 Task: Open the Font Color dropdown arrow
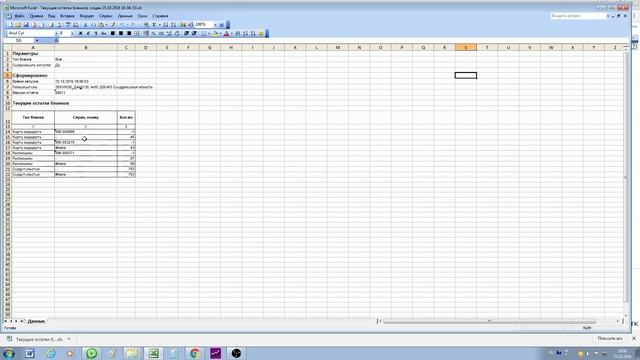pos(231,33)
